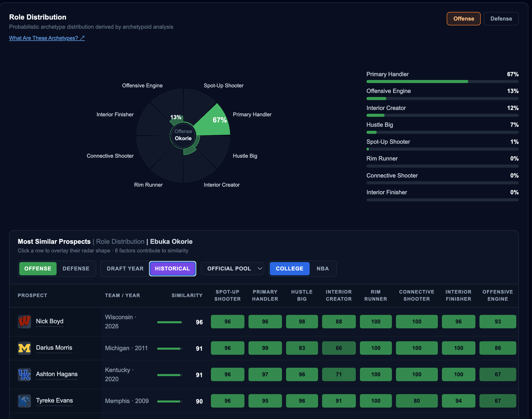Select the NBA comparison toggle
Screen dimensions: 532x419
[323, 268]
